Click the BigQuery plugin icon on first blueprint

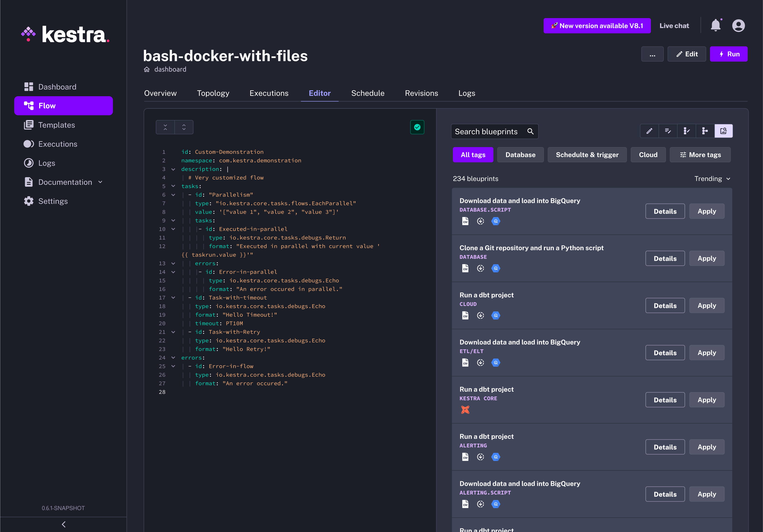click(496, 221)
